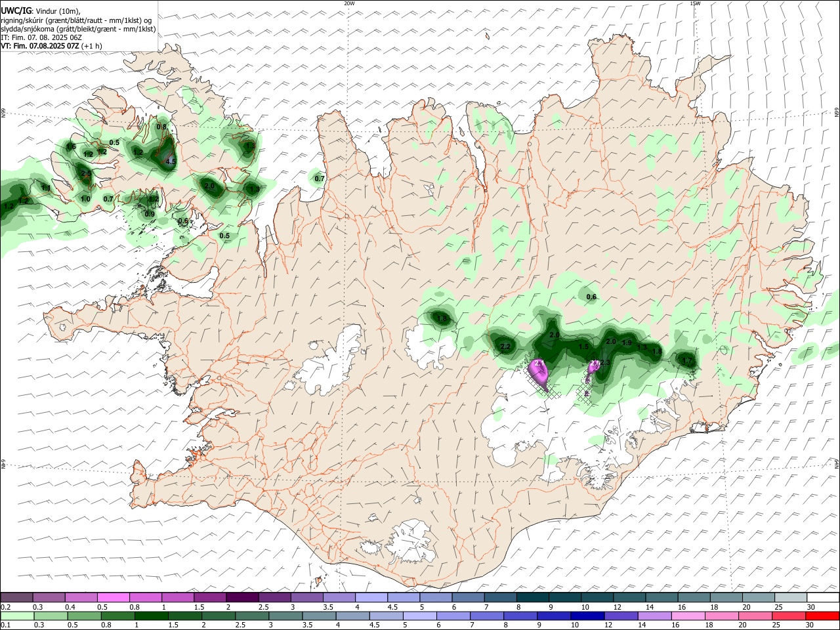
Task: Click the 0.8 value on the Westfjords map area
Action: (161, 127)
